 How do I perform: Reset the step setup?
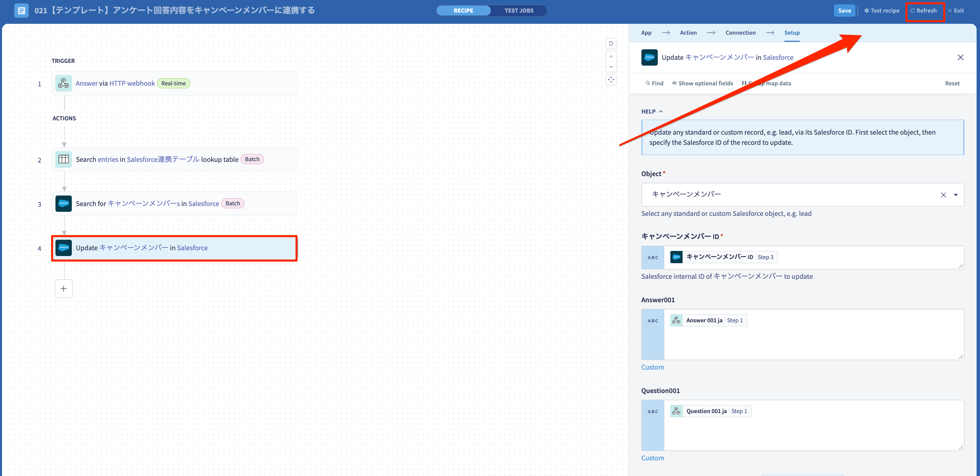952,83
